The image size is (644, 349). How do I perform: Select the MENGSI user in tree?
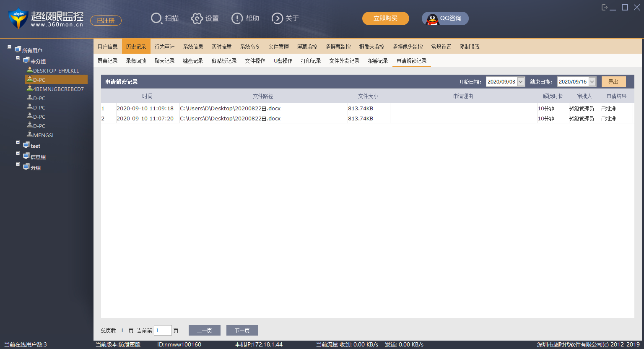coord(43,135)
